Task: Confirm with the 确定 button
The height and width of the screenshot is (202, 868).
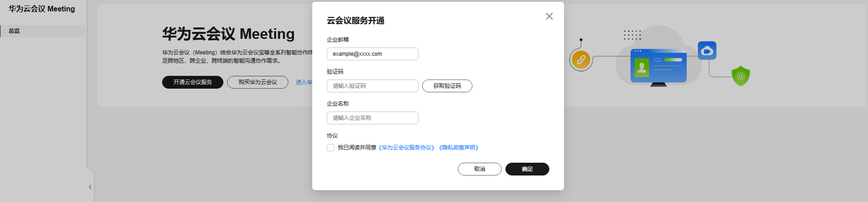Action: (527, 169)
